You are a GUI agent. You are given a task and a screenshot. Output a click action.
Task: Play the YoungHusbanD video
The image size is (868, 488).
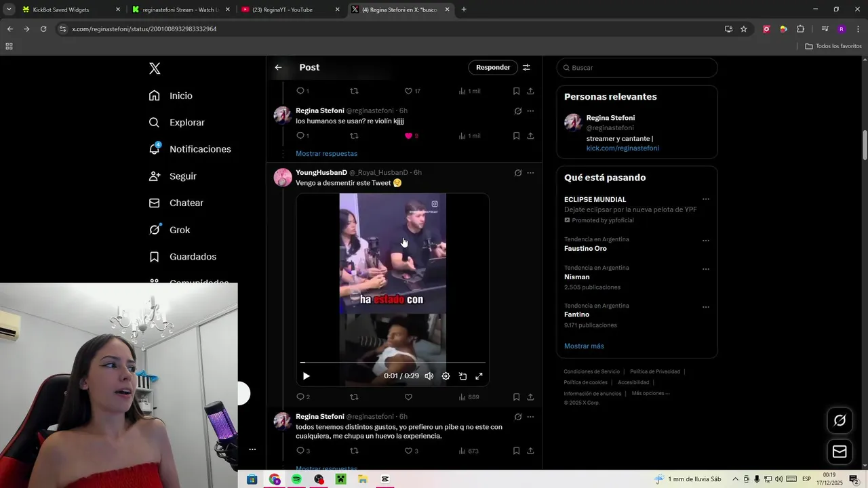tap(306, 376)
